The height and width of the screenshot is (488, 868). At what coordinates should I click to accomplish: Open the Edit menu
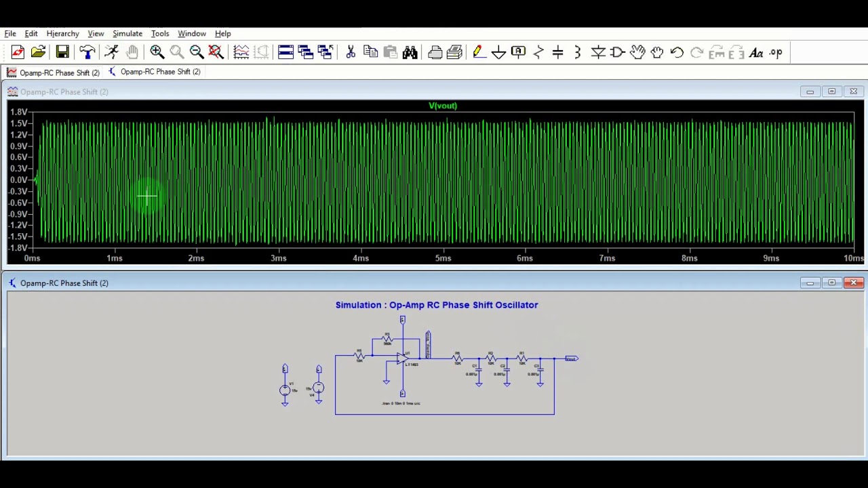point(31,33)
